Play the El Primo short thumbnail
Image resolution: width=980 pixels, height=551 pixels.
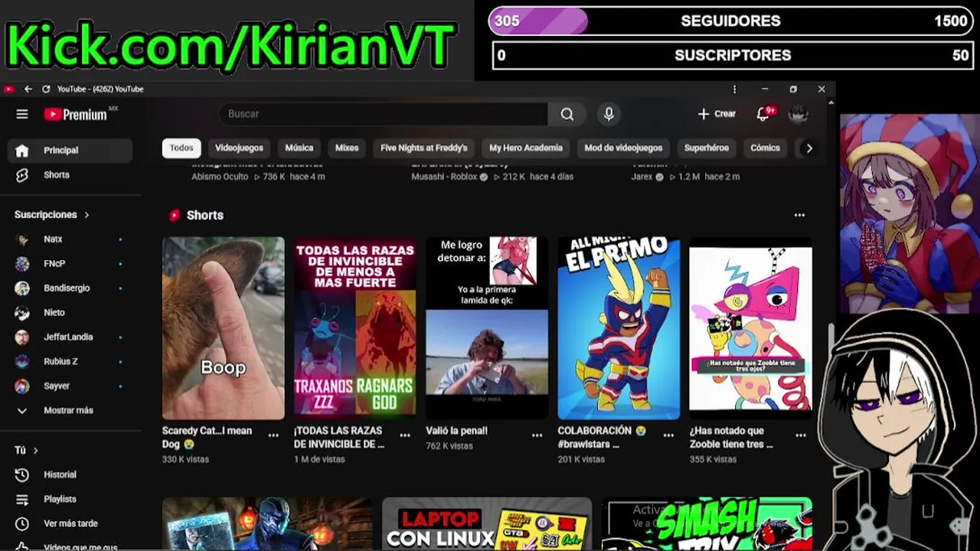click(618, 328)
